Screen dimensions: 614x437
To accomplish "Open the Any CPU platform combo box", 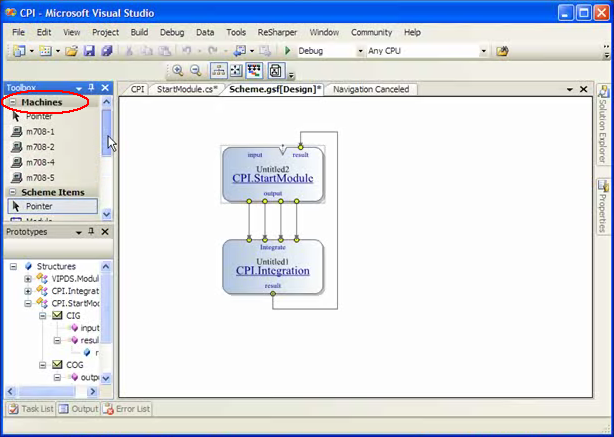I will tap(427, 51).
